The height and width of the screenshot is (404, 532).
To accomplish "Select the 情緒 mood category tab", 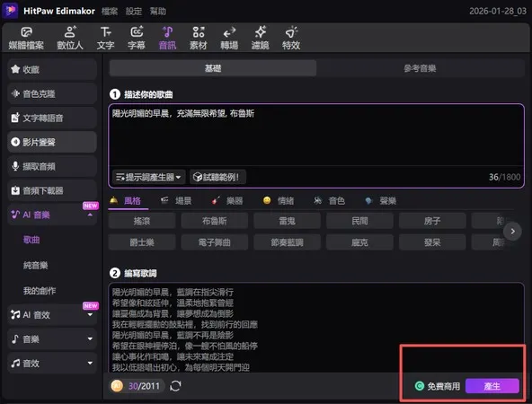I will point(279,201).
